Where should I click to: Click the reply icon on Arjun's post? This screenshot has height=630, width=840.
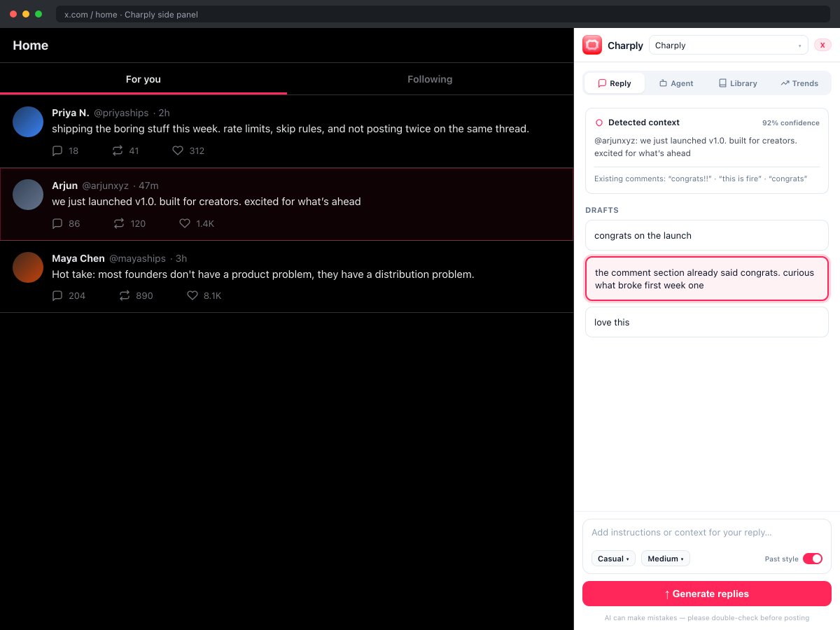coord(57,223)
